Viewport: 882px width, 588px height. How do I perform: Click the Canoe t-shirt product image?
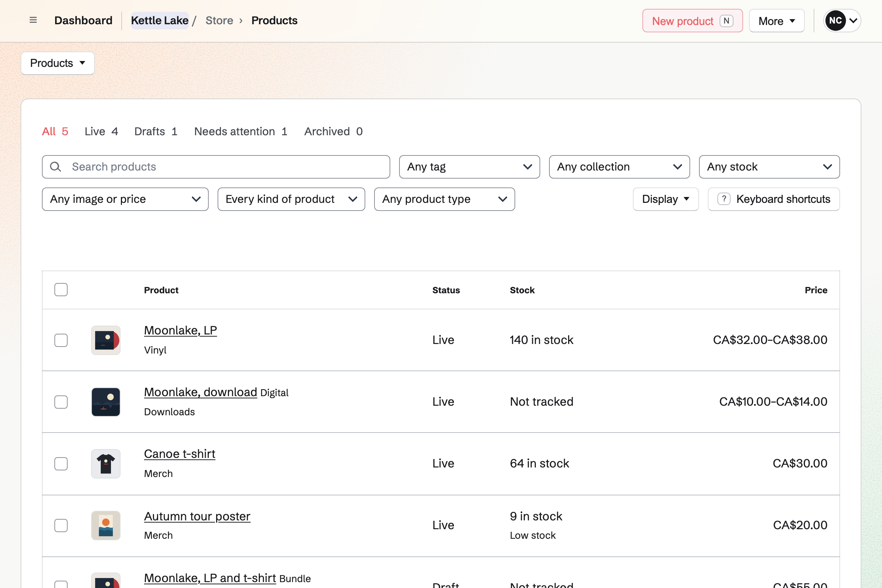click(106, 464)
